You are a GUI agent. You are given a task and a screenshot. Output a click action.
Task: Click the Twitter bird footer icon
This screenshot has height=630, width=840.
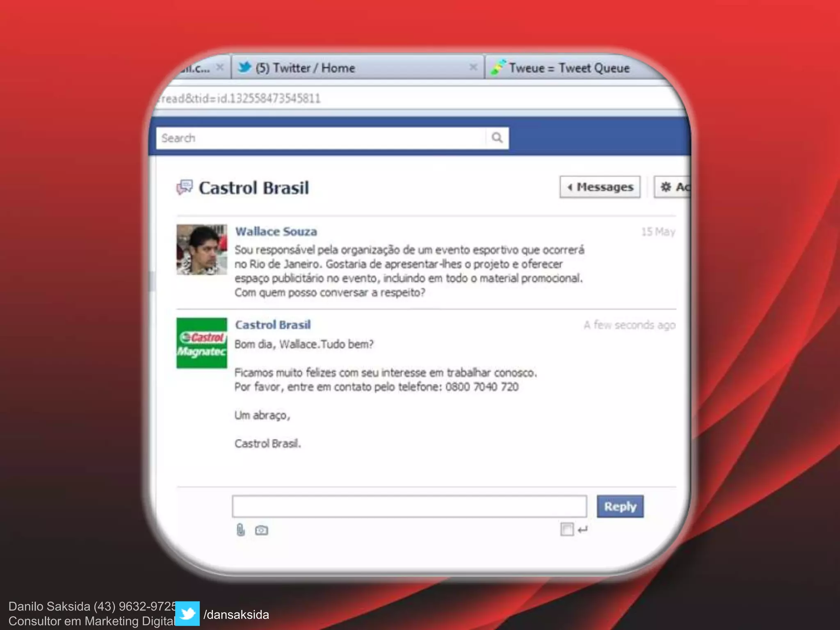tap(187, 614)
